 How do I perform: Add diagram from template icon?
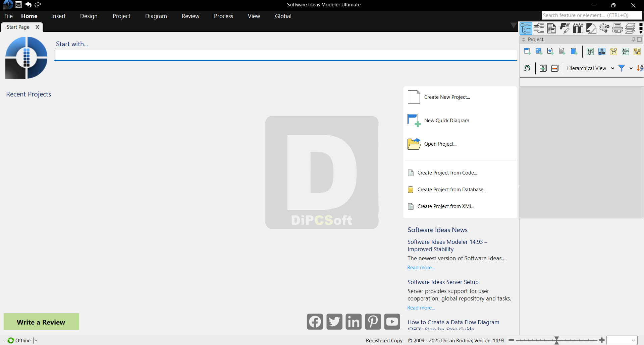539,51
